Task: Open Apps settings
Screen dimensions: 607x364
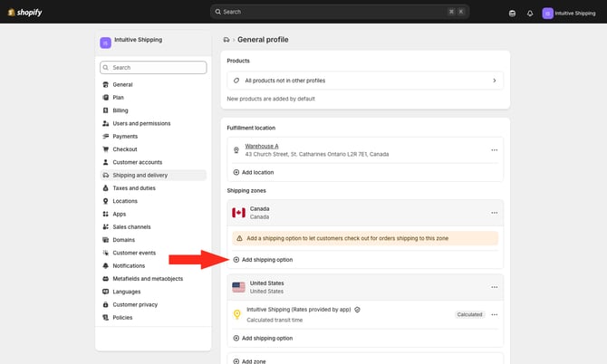Action: tap(153, 214)
